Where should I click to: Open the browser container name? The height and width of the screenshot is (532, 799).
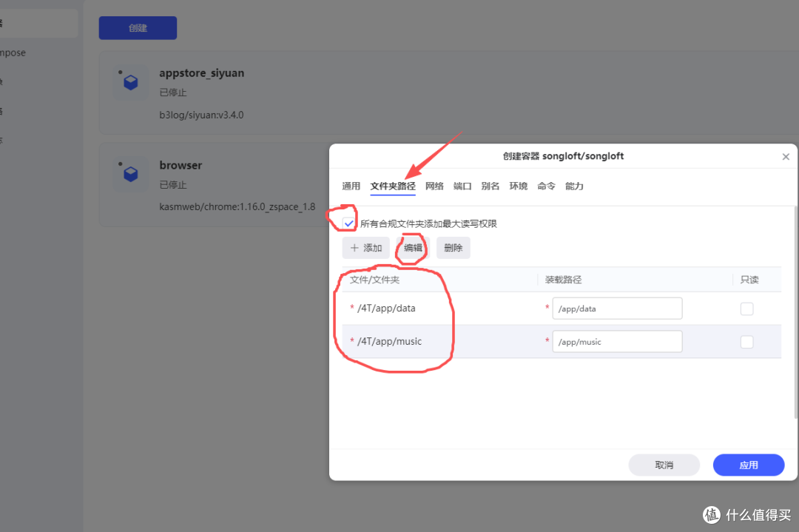click(181, 165)
